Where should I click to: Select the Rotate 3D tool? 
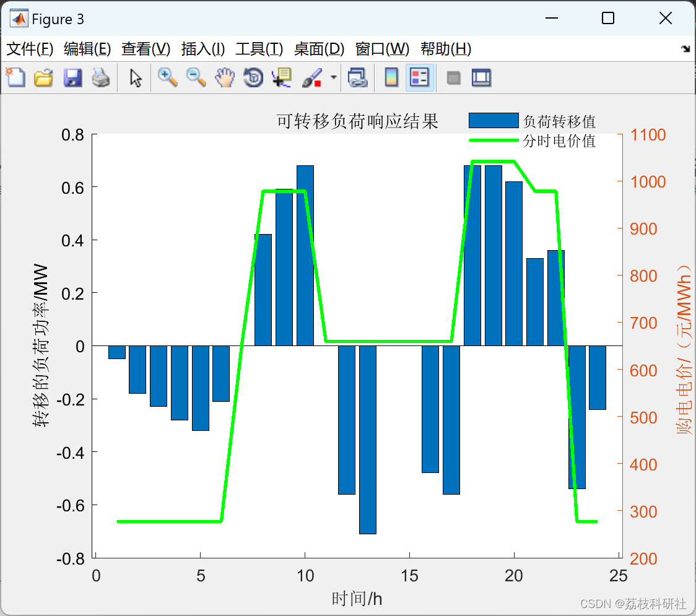[x=253, y=77]
